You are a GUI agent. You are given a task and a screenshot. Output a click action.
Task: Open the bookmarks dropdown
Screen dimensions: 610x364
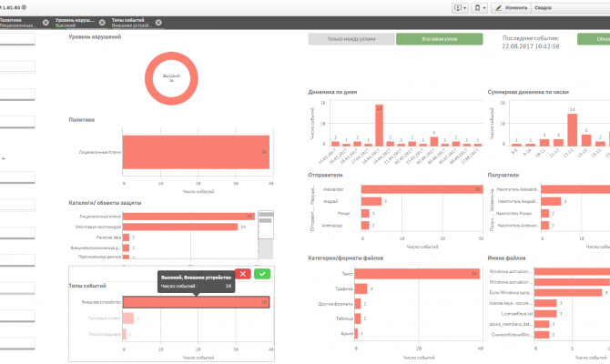pos(480,8)
